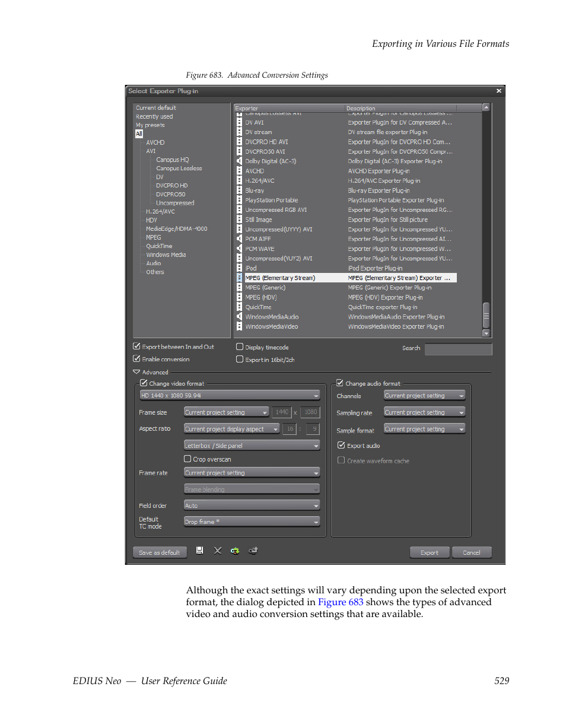The image size is (566, 728).
Task: Select Canopus HQ under AVI
Action: [x=173, y=160]
